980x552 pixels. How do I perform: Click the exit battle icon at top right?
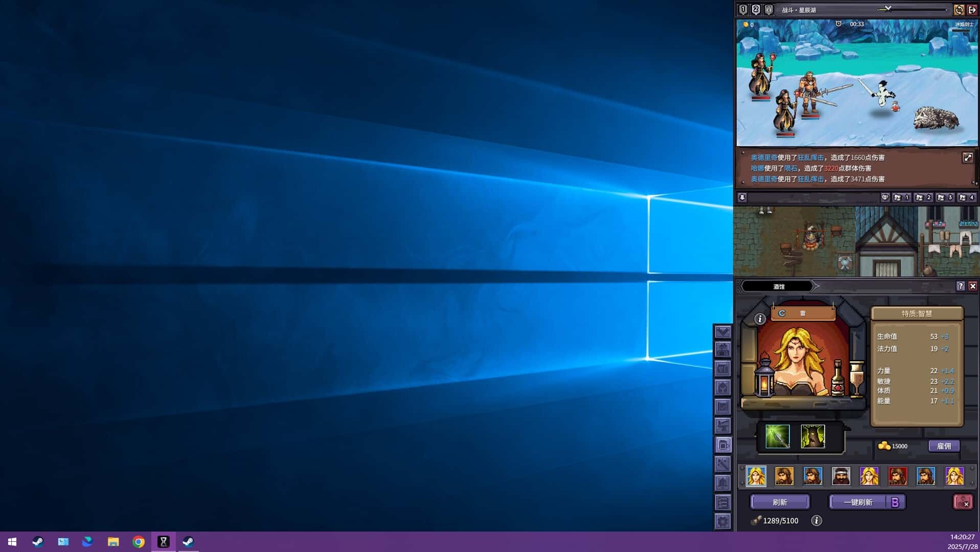pyautogui.click(x=972, y=10)
